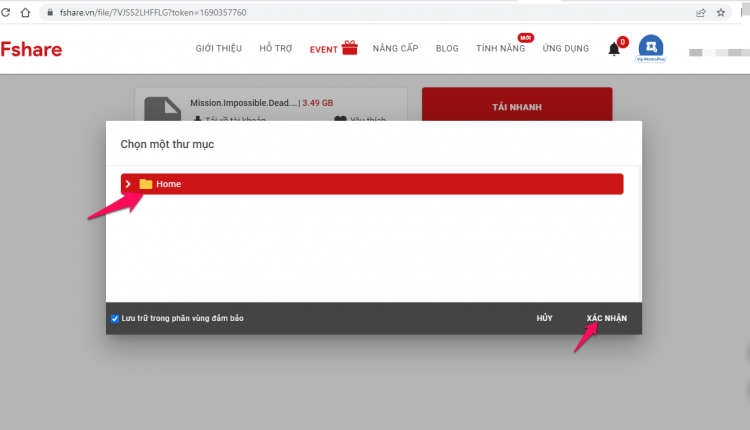Open the GIỚI THIỆU menu item

click(x=219, y=48)
